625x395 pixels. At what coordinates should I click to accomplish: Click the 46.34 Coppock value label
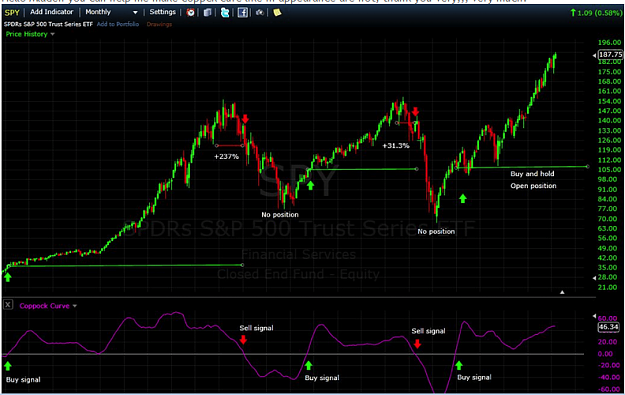pos(609,327)
